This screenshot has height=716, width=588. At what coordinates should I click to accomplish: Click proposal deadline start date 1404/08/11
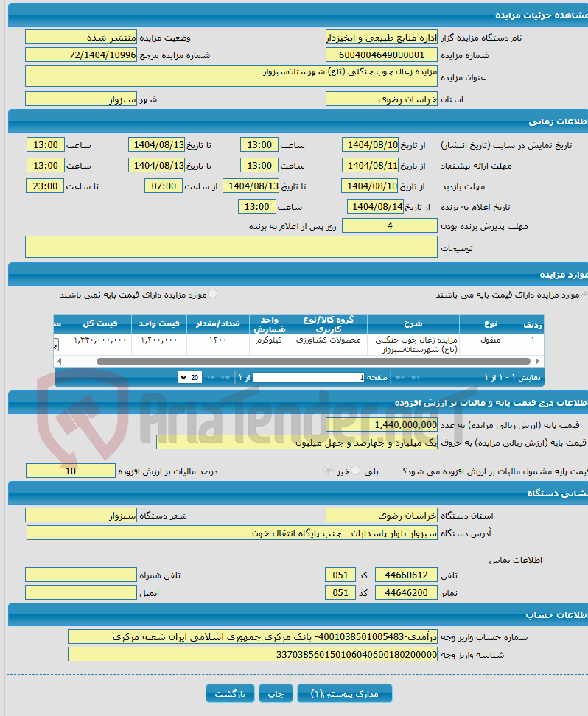pos(371,165)
